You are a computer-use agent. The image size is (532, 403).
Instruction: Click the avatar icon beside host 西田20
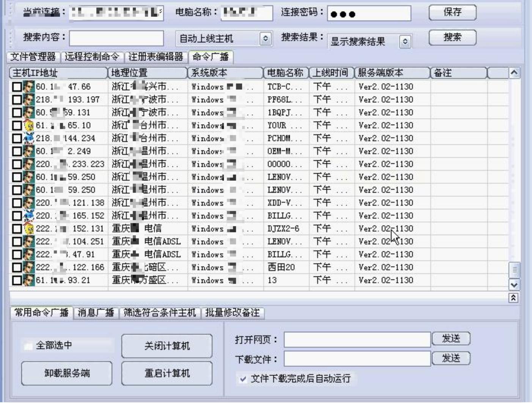28,267
